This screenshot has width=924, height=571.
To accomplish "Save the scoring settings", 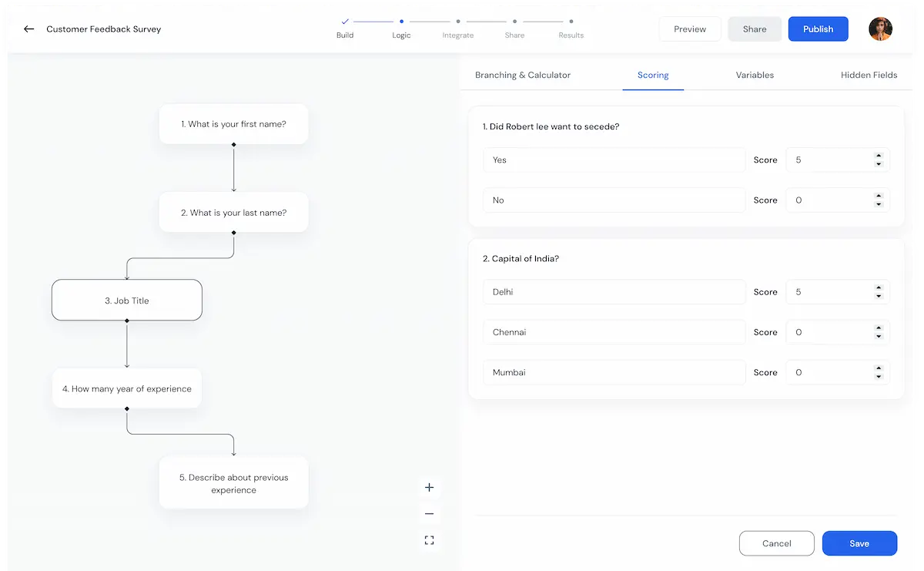I will tap(859, 543).
